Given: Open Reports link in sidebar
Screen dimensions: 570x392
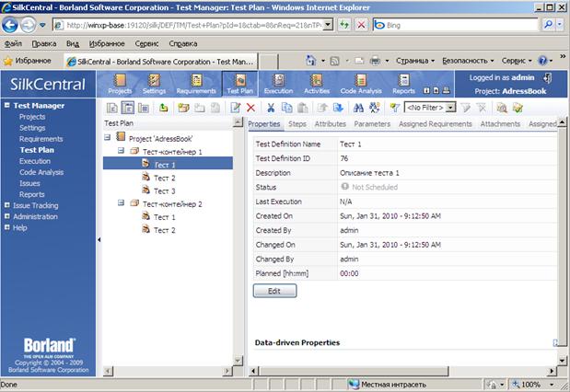Looking at the screenshot, I should pos(32,194).
